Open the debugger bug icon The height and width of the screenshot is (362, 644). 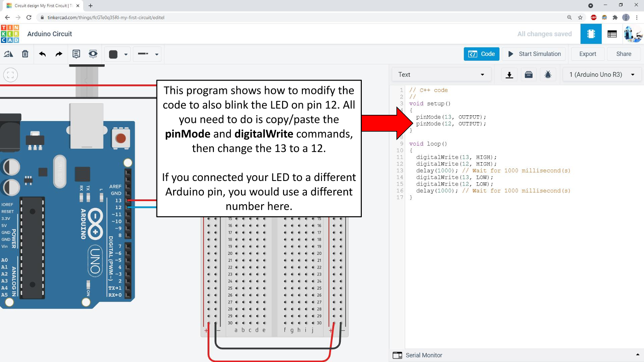[548, 75]
